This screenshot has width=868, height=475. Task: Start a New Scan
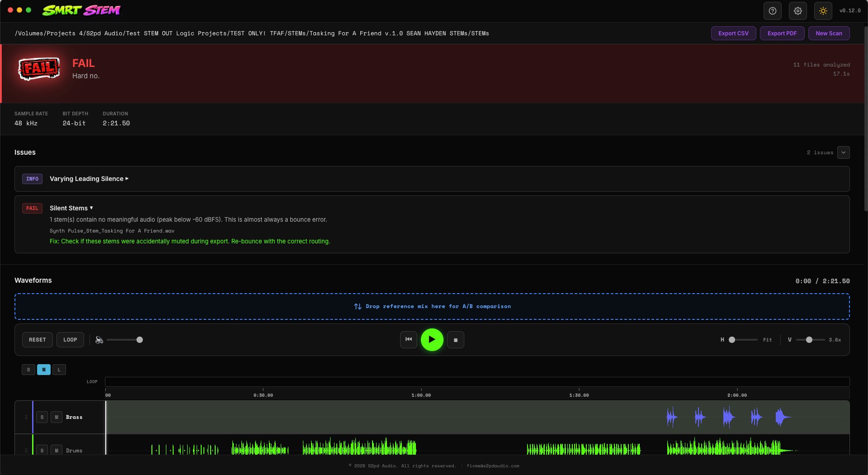(829, 33)
